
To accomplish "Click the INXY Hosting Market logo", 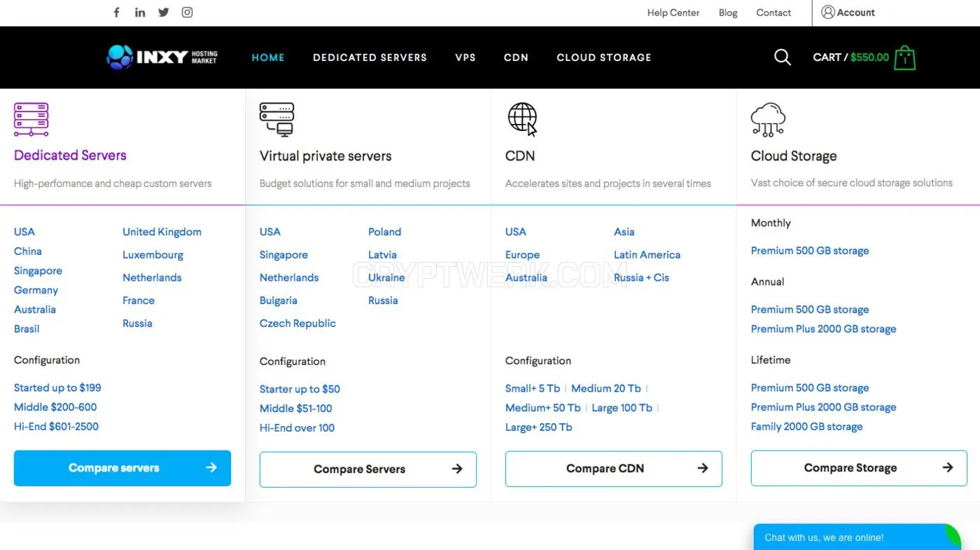I will tap(162, 57).
